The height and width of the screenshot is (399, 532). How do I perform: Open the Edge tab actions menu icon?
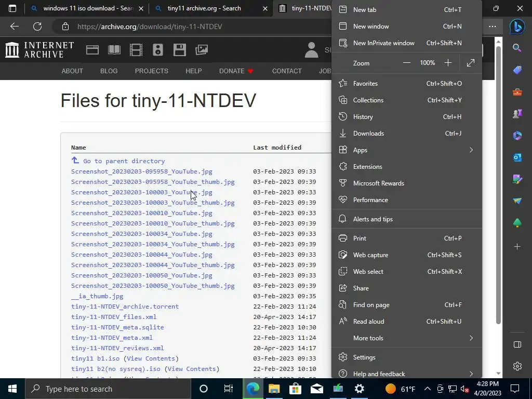pos(12,8)
